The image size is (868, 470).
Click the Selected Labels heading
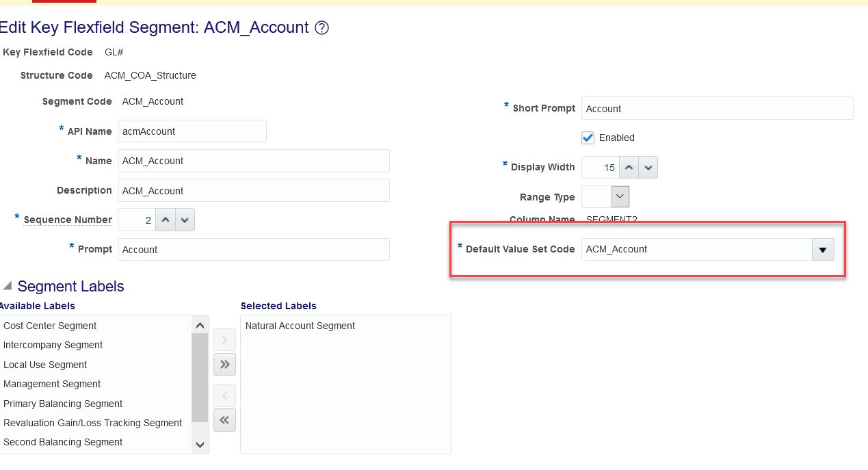[x=278, y=306]
